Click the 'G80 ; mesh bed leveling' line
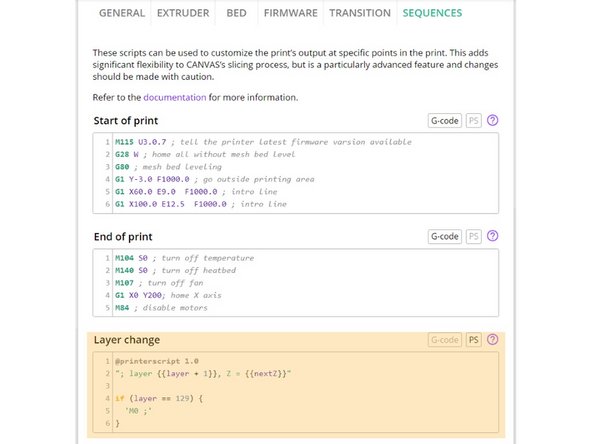 (x=168, y=167)
